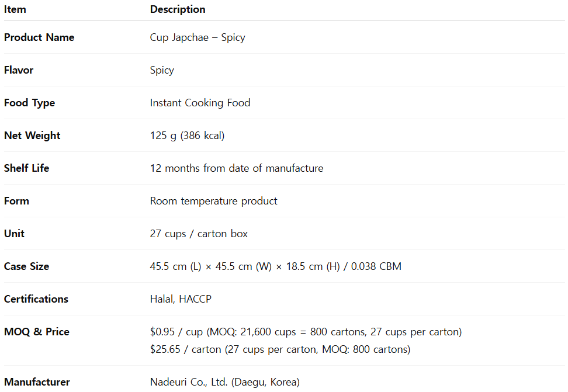Select the "Unit" row label
The height and width of the screenshot is (392, 568).
[14, 234]
